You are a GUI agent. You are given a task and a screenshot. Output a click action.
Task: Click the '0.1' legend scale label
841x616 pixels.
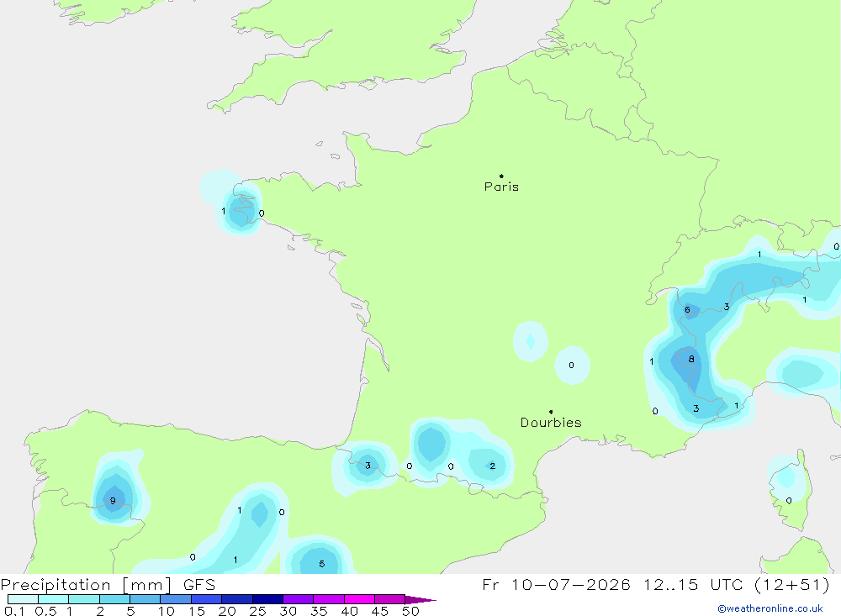pos(13,611)
